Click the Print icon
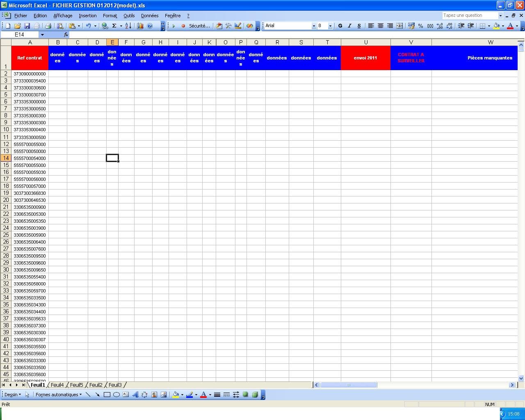 [x=48, y=26]
